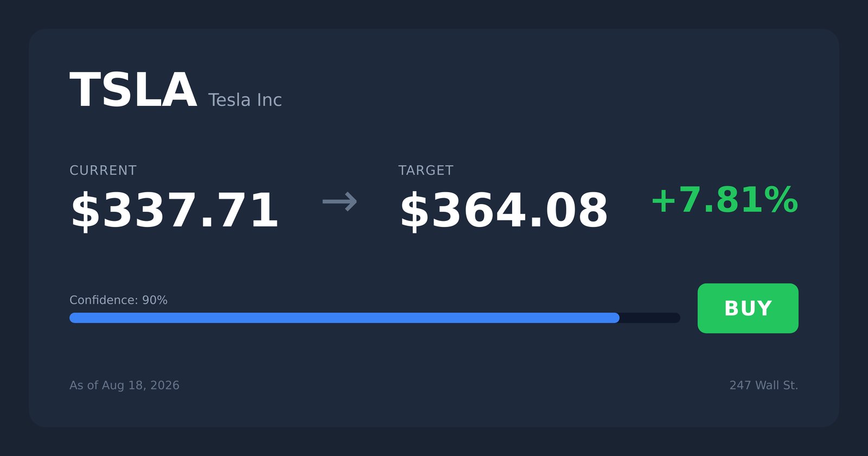Click the arrow between current and target
Viewport: 868px width, 456px height.
tap(340, 202)
